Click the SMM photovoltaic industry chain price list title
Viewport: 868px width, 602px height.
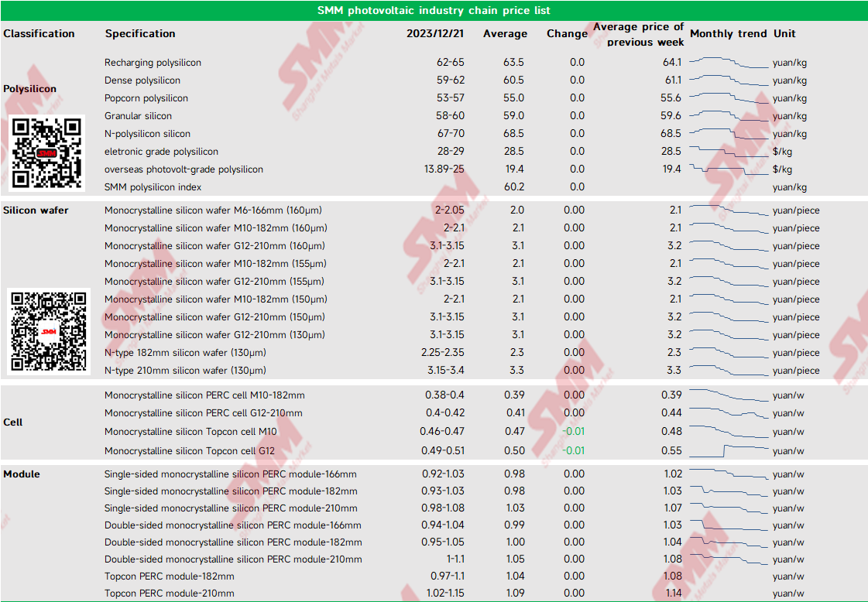pyautogui.click(x=434, y=10)
